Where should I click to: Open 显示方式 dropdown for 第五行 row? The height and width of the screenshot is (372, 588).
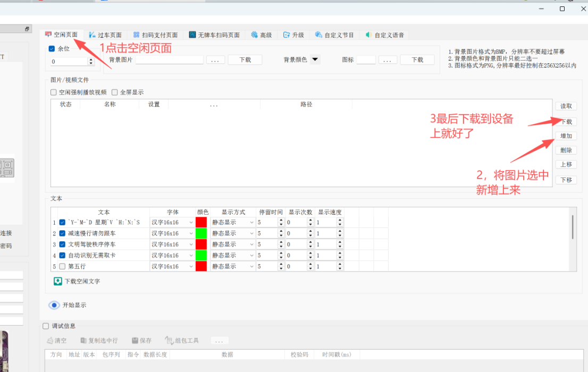point(251,266)
